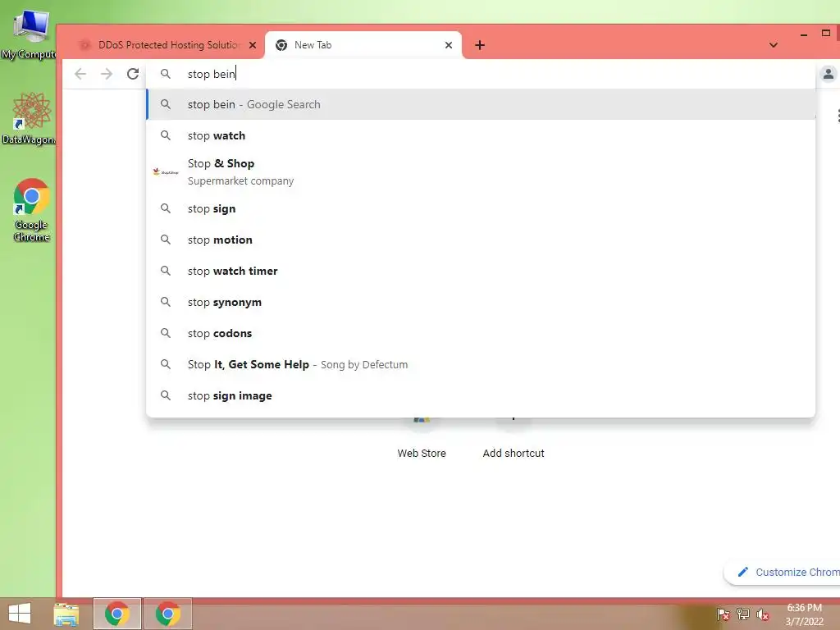Image resolution: width=840 pixels, height=630 pixels.
Task: Click the muted volume tray icon
Action: [763, 614]
